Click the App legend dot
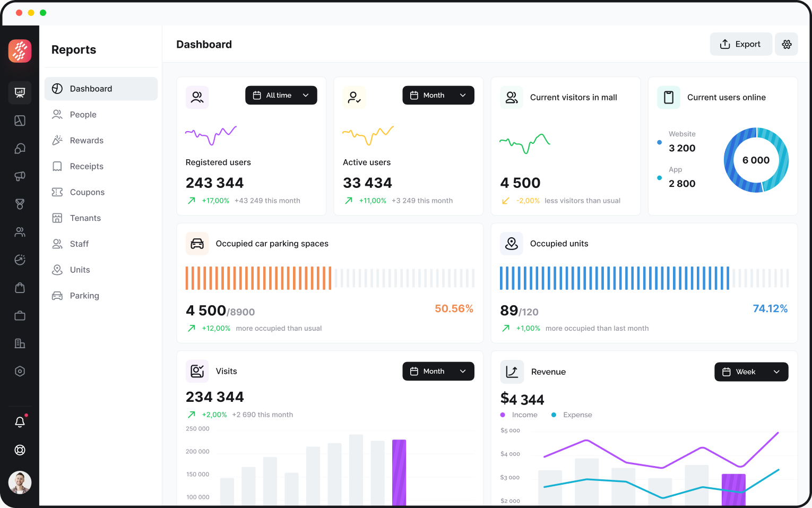The width and height of the screenshot is (812, 508). (659, 178)
